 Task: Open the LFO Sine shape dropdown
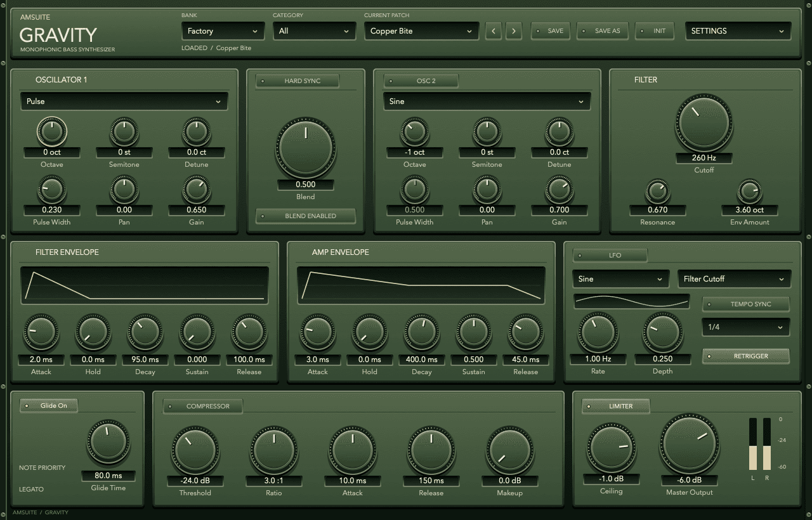621,279
